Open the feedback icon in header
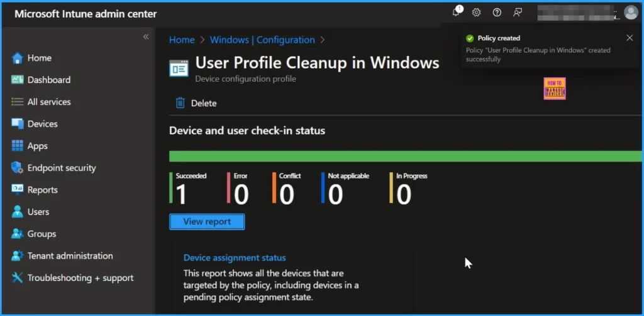 [518, 13]
